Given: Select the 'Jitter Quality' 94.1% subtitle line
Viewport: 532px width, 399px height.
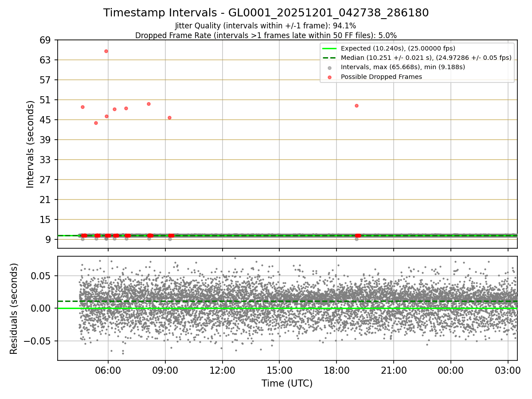Looking at the screenshot, I should (x=266, y=26).
